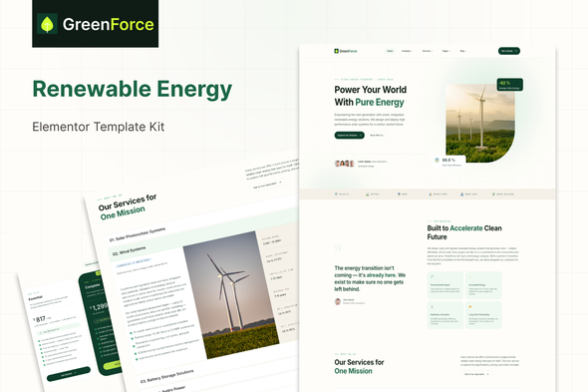Click the Explore Our Solution button
The image size is (588, 392).
(x=349, y=136)
